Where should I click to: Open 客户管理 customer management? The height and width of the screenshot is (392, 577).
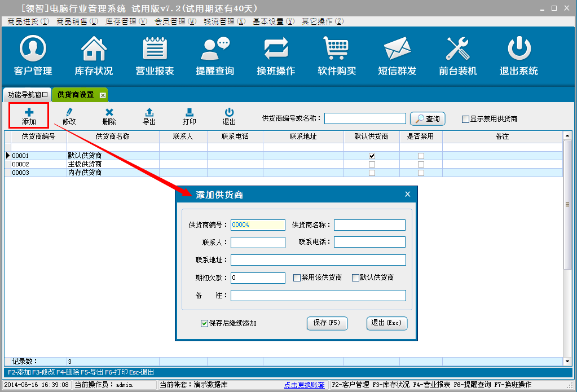pyautogui.click(x=33, y=55)
